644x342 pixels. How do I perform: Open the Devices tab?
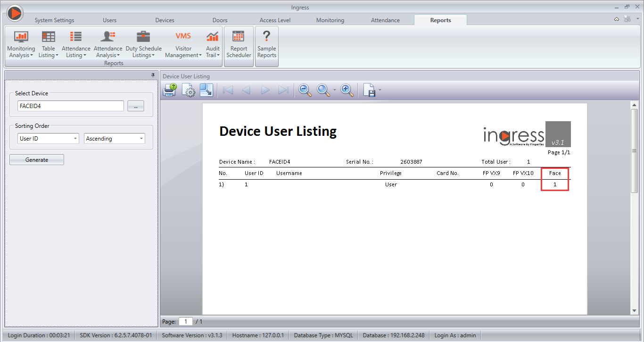click(x=165, y=20)
